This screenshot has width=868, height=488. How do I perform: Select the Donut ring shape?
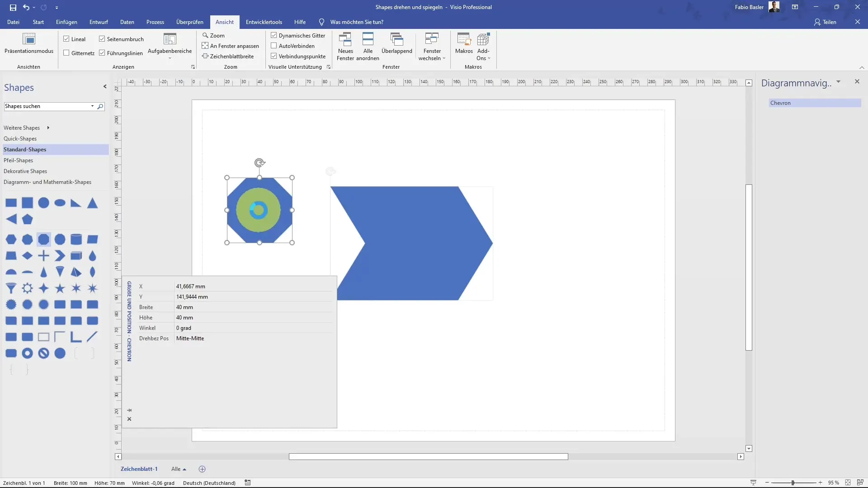[27, 353]
